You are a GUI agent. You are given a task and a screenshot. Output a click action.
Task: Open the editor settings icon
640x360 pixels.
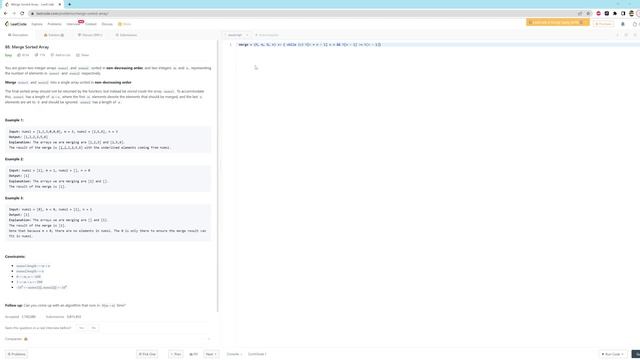[x=626, y=35]
